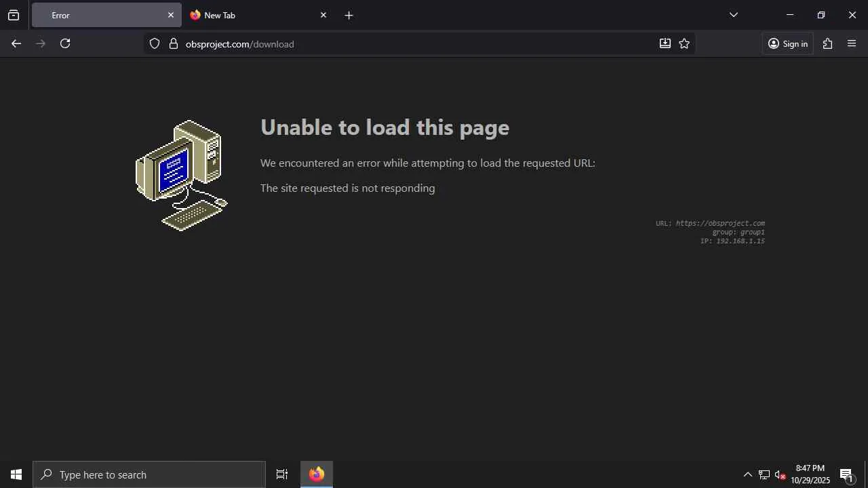
Task: Open the Firefox View tab list icon
Action: [14, 15]
